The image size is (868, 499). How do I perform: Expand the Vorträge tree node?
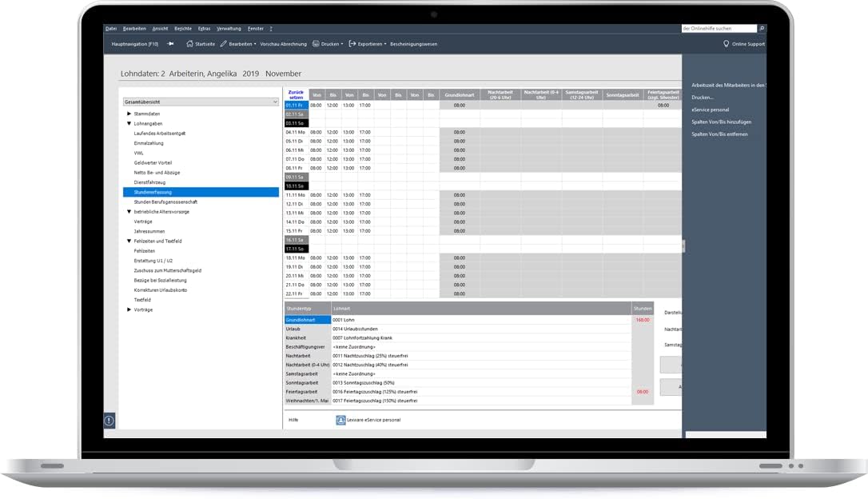[x=129, y=309]
